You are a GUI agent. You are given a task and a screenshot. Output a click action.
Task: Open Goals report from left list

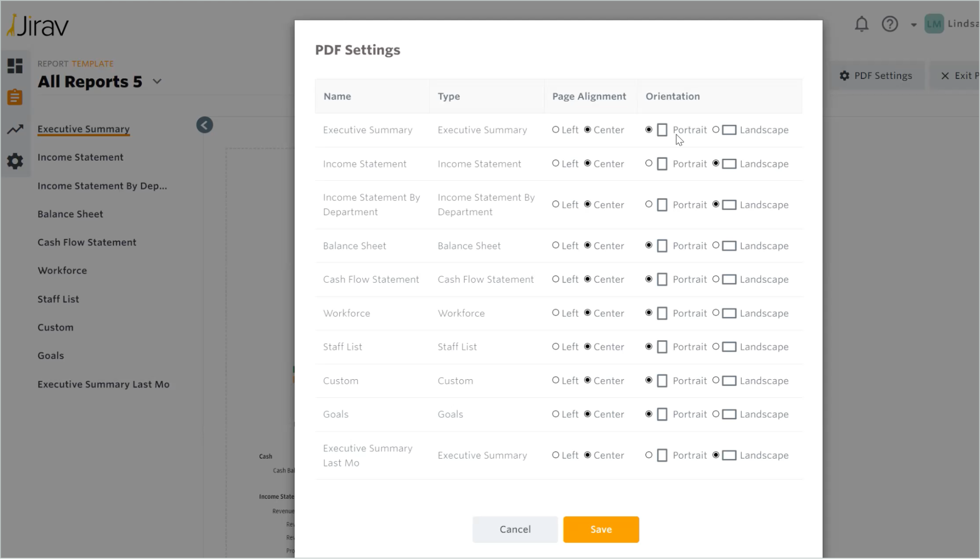click(x=50, y=356)
